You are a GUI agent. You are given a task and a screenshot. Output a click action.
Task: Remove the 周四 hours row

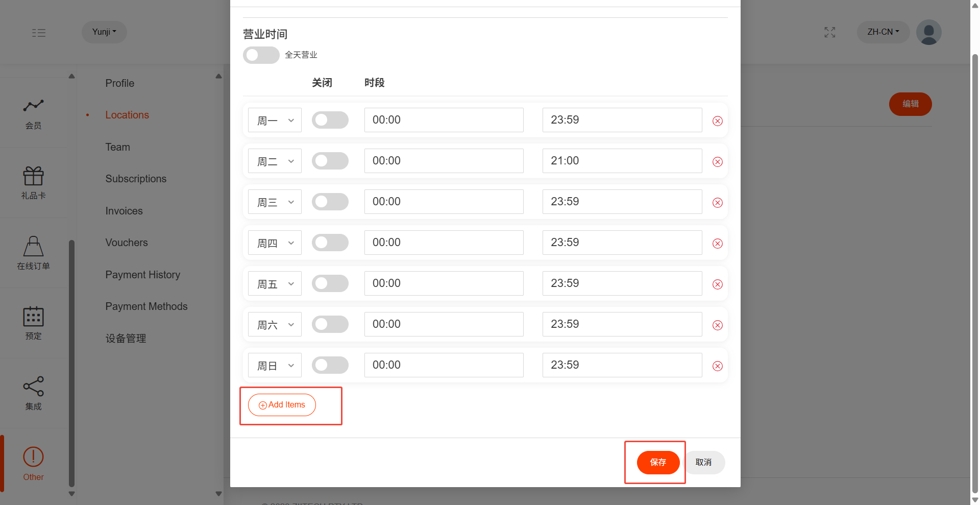tap(717, 244)
